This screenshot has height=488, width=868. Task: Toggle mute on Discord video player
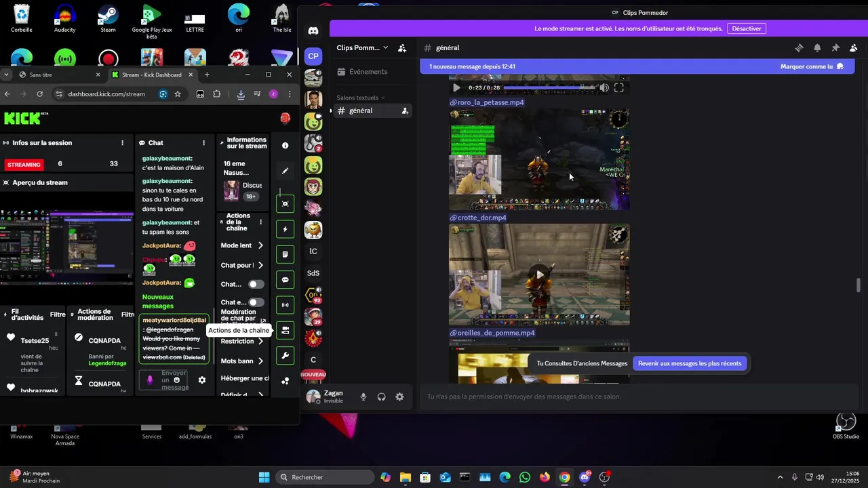click(x=604, y=87)
